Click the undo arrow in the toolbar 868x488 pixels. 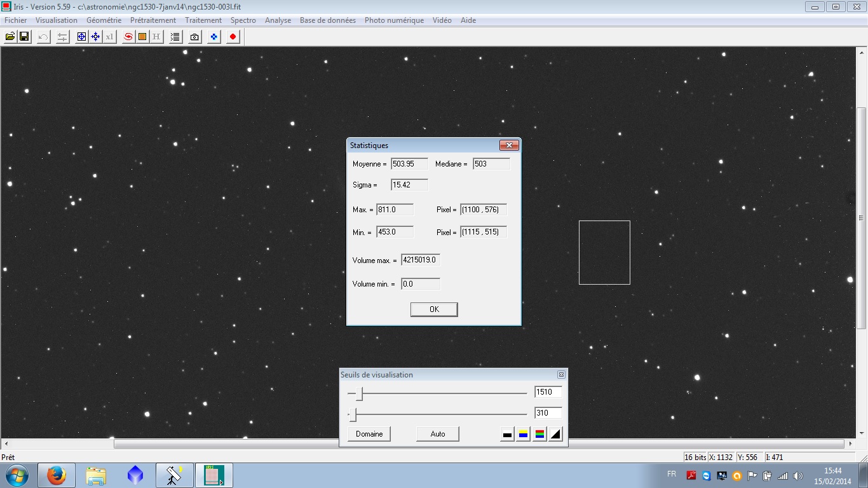click(43, 37)
